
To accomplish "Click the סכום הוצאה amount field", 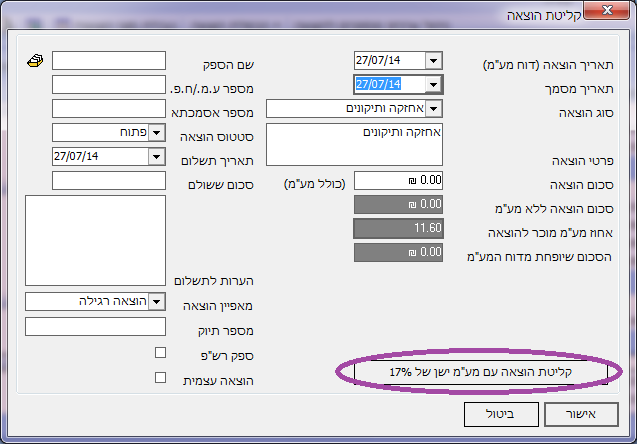I will coord(399,180).
